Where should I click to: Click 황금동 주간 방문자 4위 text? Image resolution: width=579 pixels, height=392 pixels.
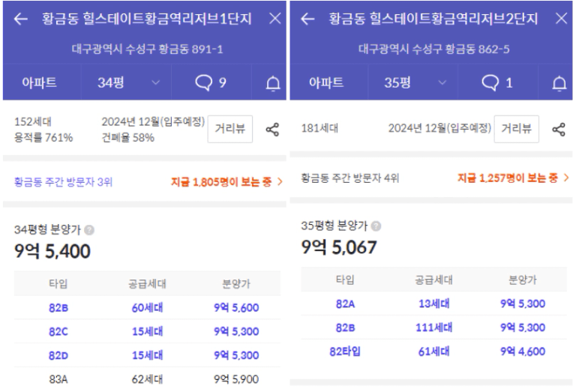pyautogui.click(x=350, y=178)
